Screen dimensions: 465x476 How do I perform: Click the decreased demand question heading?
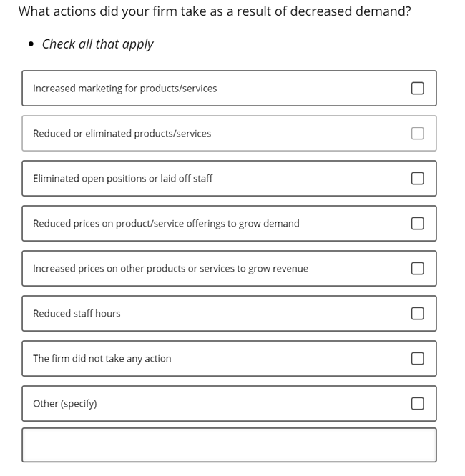click(215, 11)
